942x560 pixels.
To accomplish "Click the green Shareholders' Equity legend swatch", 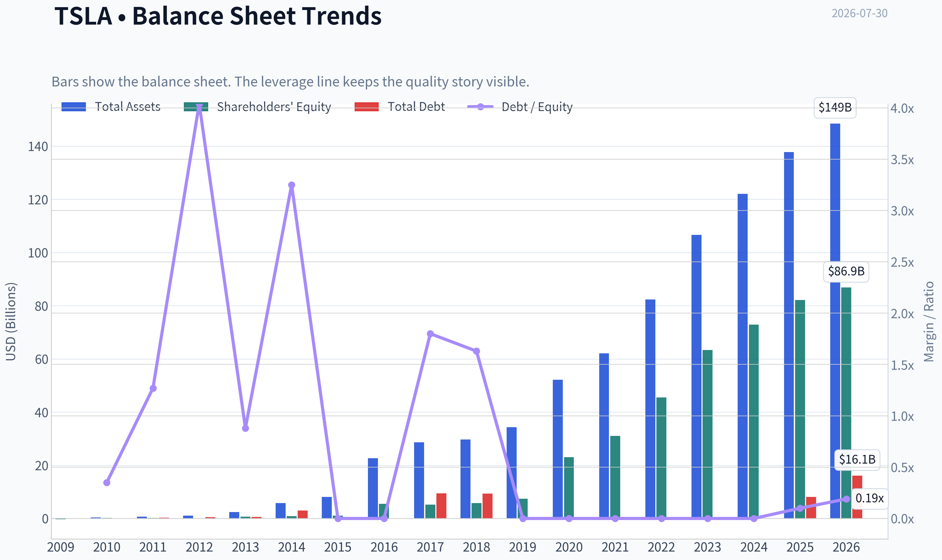I will [196, 107].
